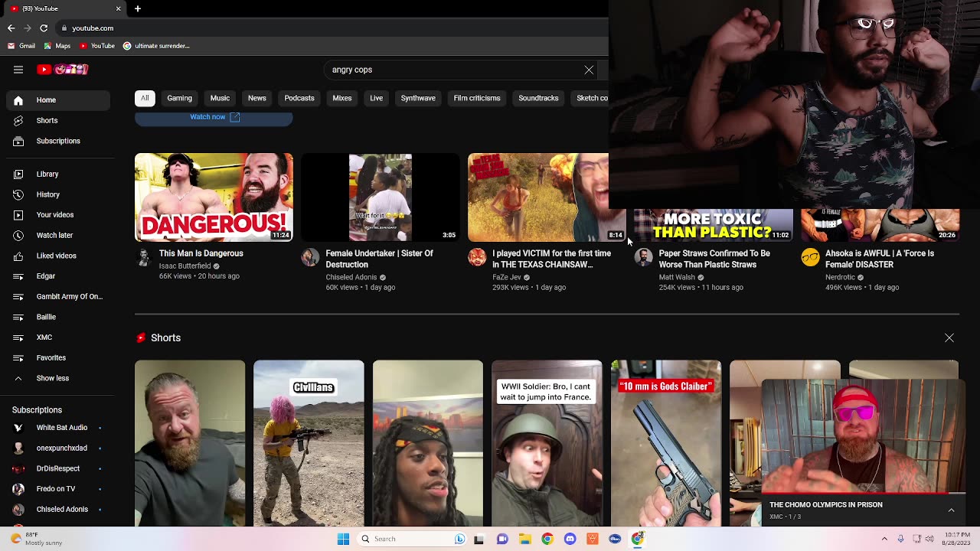The height and width of the screenshot is (551, 980).
Task: Open the YouTube hamburger guide menu
Action: pos(18,70)
